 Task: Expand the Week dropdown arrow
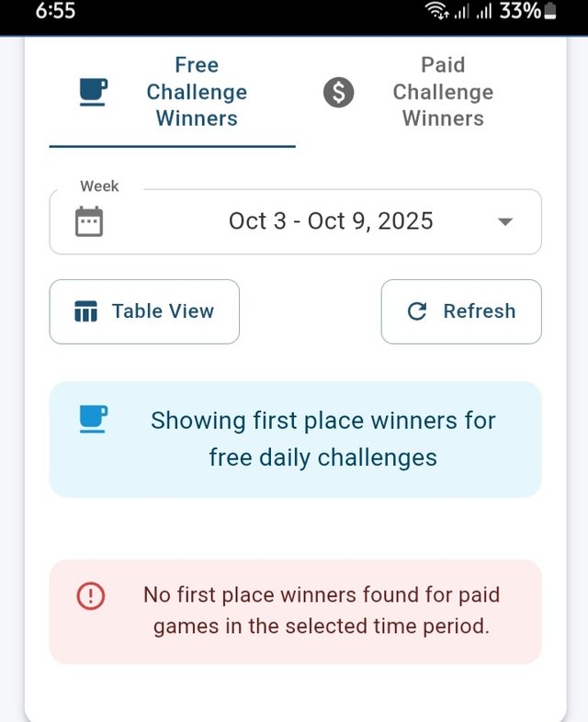(x=504, y=221)
